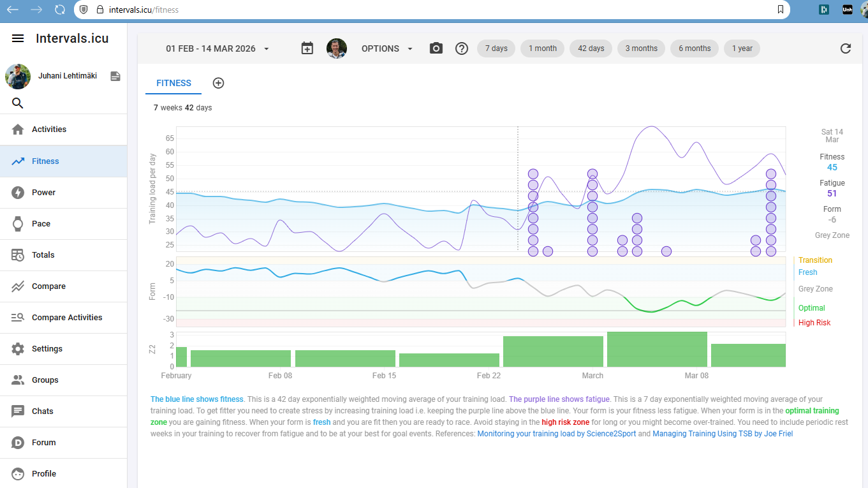Expand the 01 FEB - 14 MAR 2026 date dropdown
Screen dimensions: 868x488
point(217,48)
